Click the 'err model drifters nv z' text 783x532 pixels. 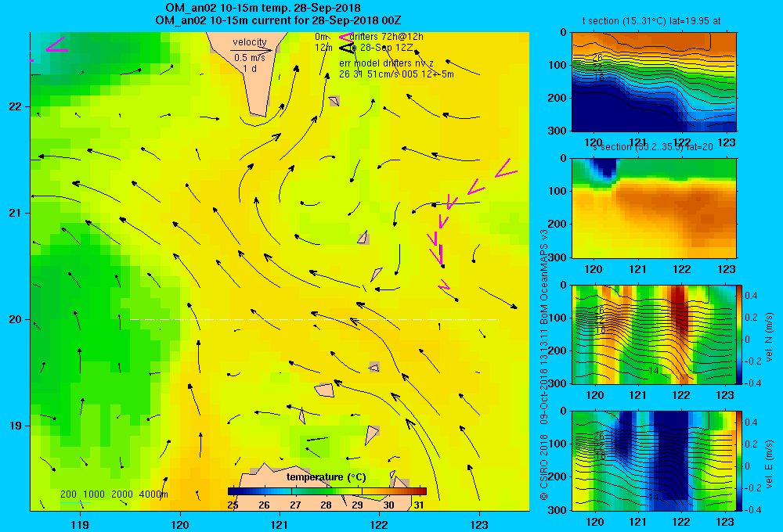[x=387, y=63]
